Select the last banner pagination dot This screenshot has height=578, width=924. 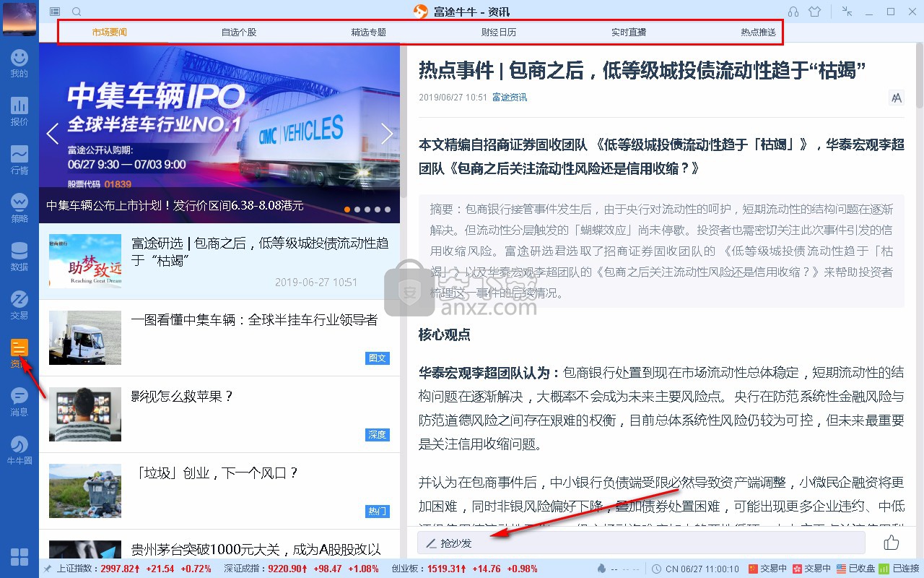click(x=388, y=210)
